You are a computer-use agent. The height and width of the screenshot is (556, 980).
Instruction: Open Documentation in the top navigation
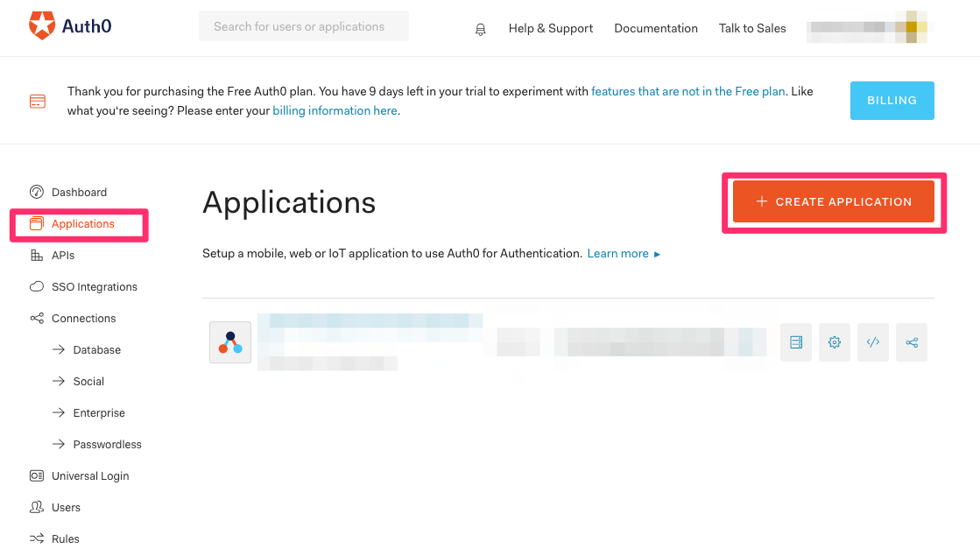tap(655, 28)
